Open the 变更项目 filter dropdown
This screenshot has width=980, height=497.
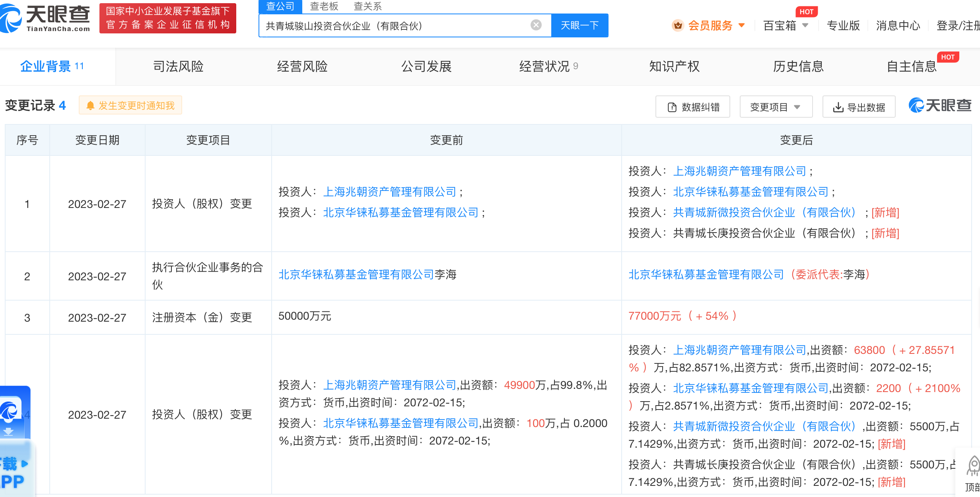776,107
